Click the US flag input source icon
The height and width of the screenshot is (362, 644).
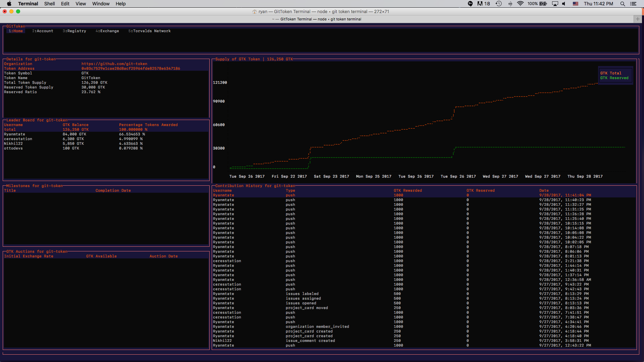pyautogui.click(x=576, y=4)
